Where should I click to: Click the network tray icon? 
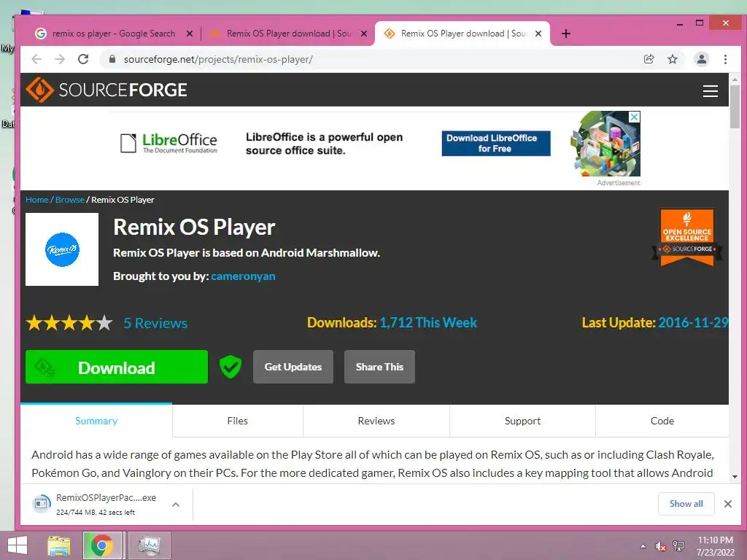(678, 546)
